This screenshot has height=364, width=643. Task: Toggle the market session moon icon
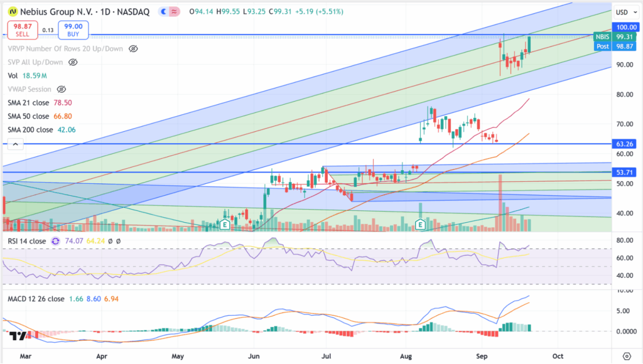(164, 11)
